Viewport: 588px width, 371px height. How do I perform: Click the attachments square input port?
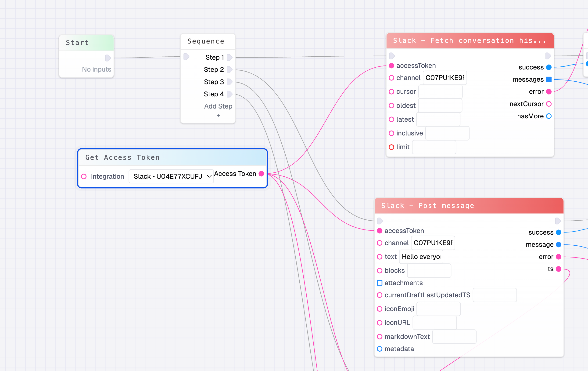tap(380, 283)
